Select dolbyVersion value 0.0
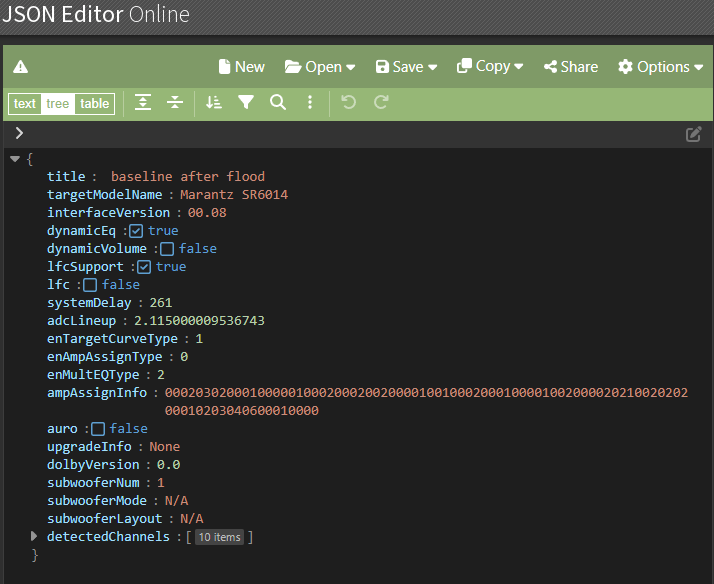This screenshot has width=714, height=584. click(x=168, y=465)
